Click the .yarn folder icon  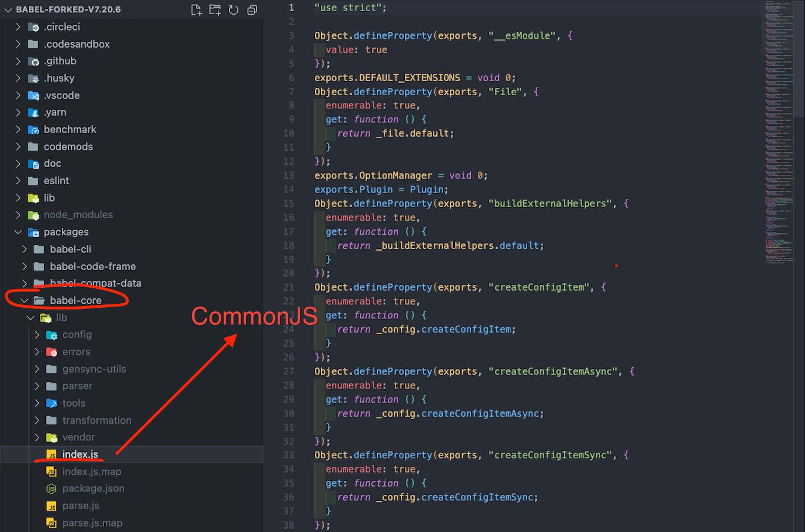[x=34, y=112]
